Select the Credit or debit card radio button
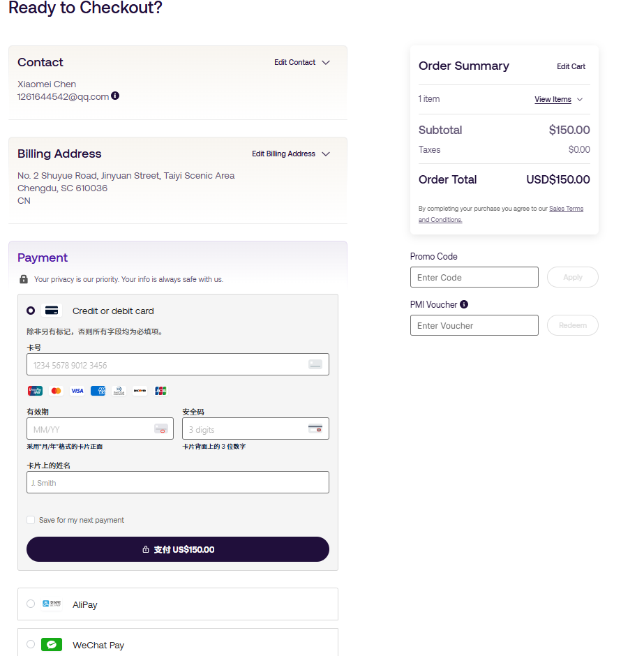Viewport: 644px width, 656px height. pos(31,311)
